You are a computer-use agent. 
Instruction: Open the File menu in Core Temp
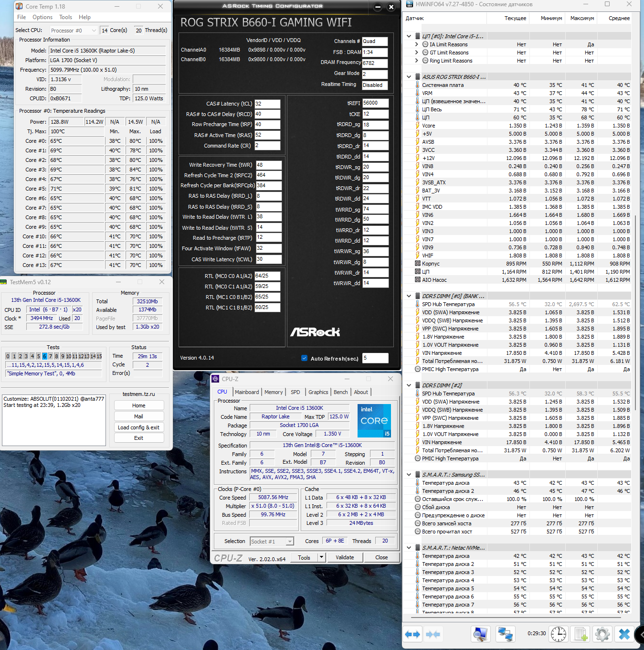pyautogui.click(x=21, y=17)
